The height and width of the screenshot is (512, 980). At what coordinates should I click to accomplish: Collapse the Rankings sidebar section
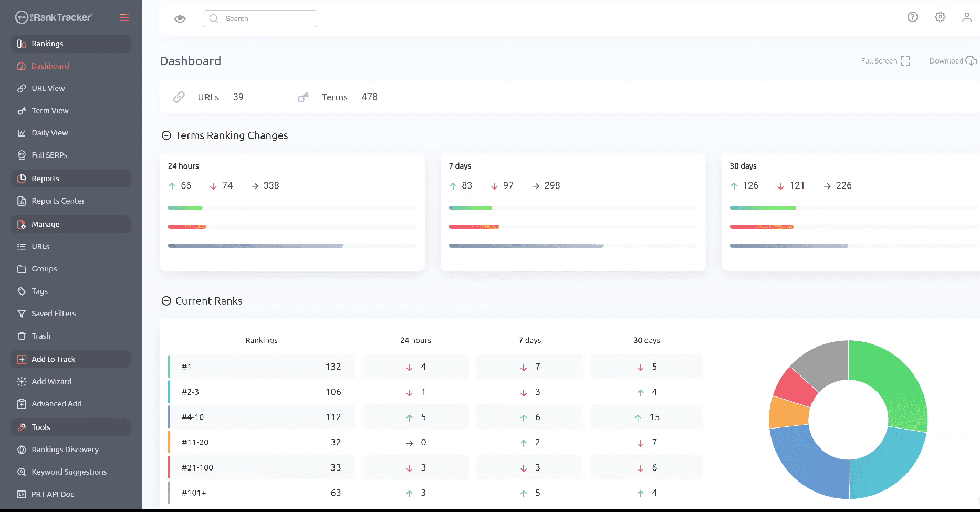point(71,44)
